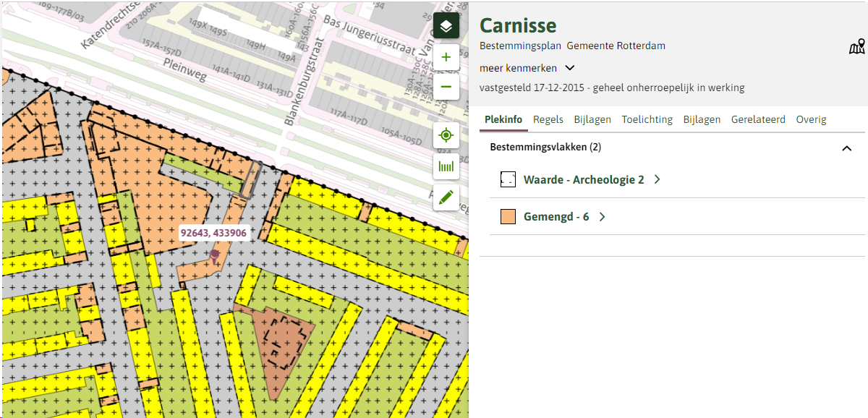The width and height of the screenshot is (868, 418).
Task: Open the Waarde - Archeologie 2 link
Action: point(584,179)
